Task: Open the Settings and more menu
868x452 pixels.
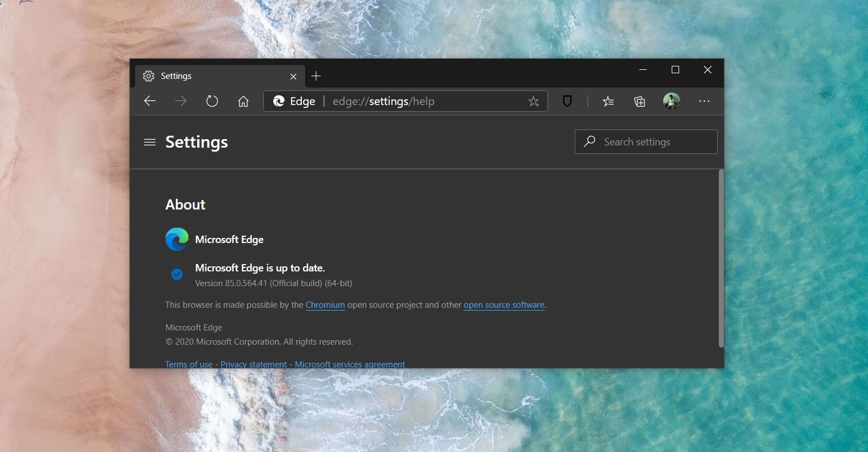Action: tap(704, 101)
